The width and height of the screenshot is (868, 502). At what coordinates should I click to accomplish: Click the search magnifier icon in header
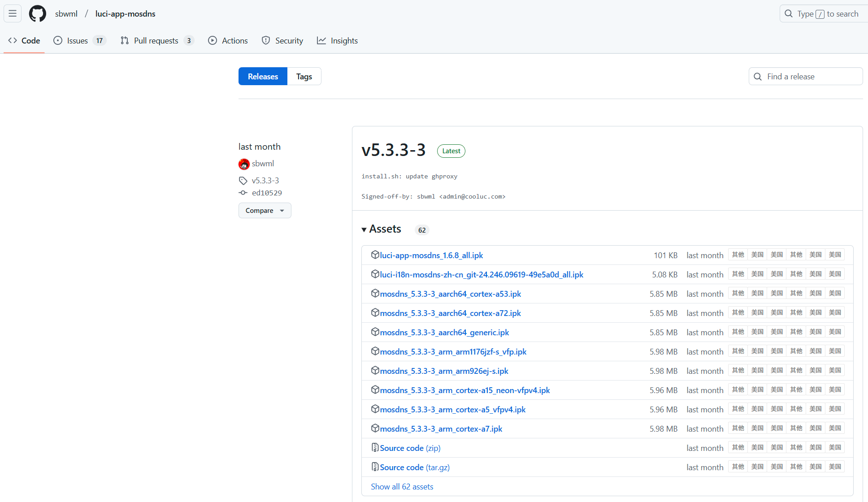click(x=789, y=13)
